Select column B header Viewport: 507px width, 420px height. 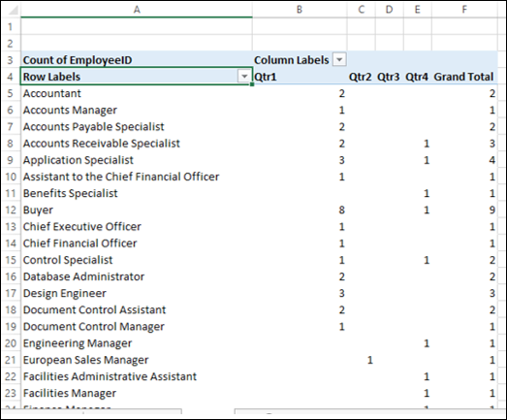300,10
